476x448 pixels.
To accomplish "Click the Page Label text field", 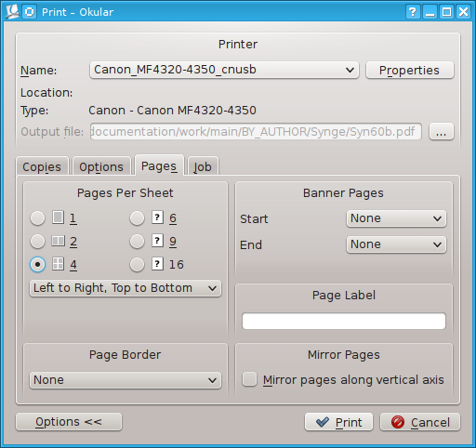I will [x=344, y=321].
